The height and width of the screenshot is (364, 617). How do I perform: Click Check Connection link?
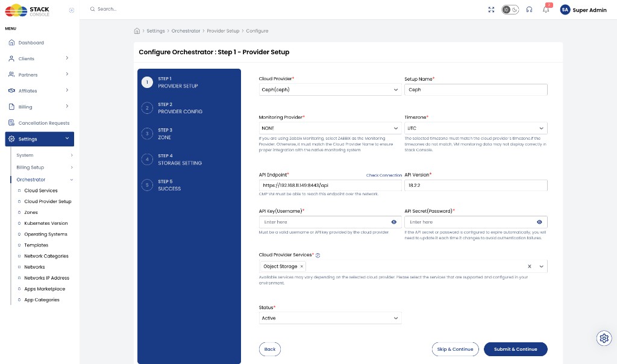pyautogui.click(x=384, y=175)
